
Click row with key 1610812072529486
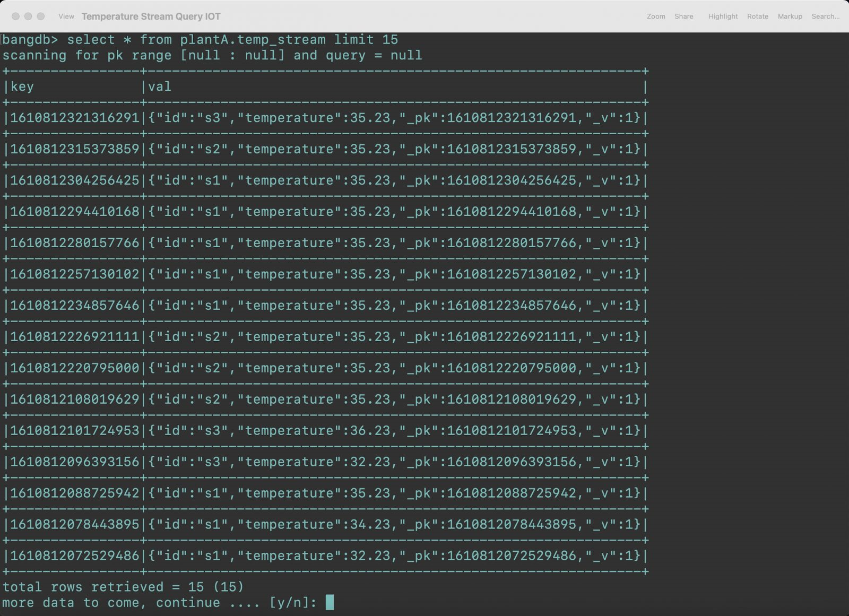[x=326, y=556]
